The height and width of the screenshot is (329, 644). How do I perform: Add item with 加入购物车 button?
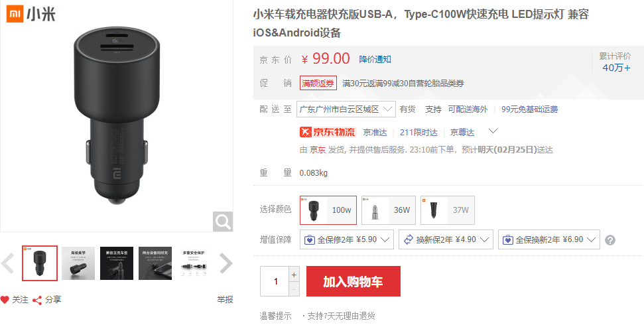click(354, 281)
